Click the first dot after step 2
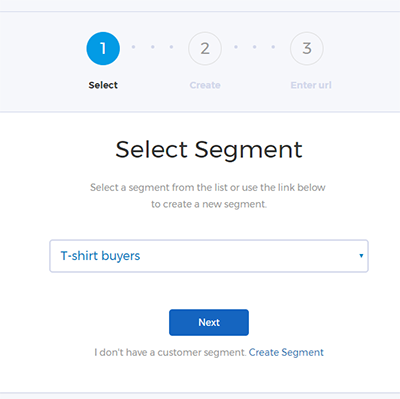The height and width of the screenshot is (399, 400). 236,47
